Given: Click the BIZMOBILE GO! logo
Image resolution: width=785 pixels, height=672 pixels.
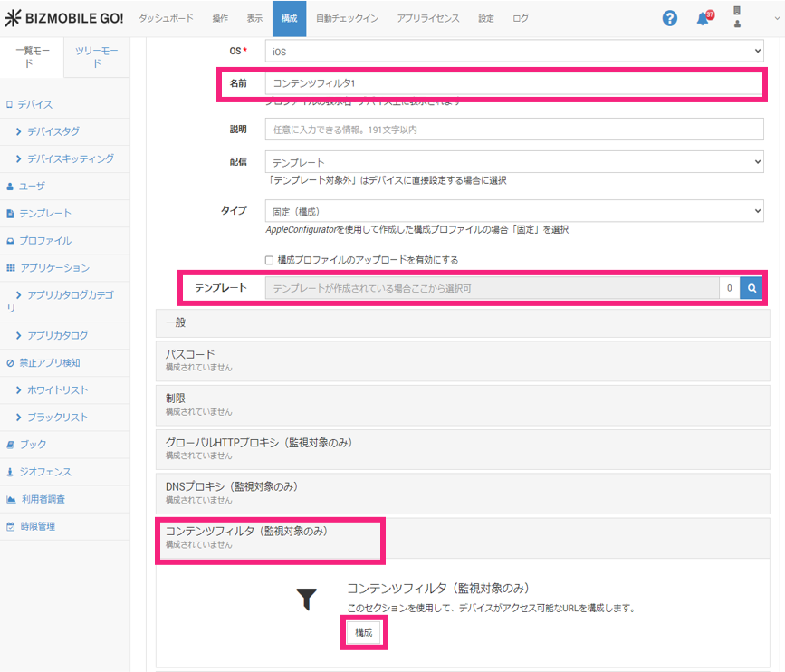Looking at the screenshot, I should pos(63,18).
